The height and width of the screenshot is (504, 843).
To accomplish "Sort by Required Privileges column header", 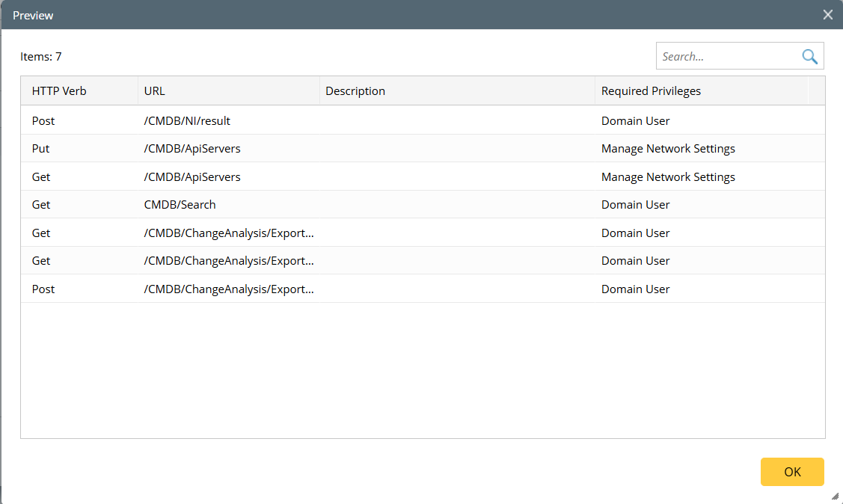I will 651,91.
